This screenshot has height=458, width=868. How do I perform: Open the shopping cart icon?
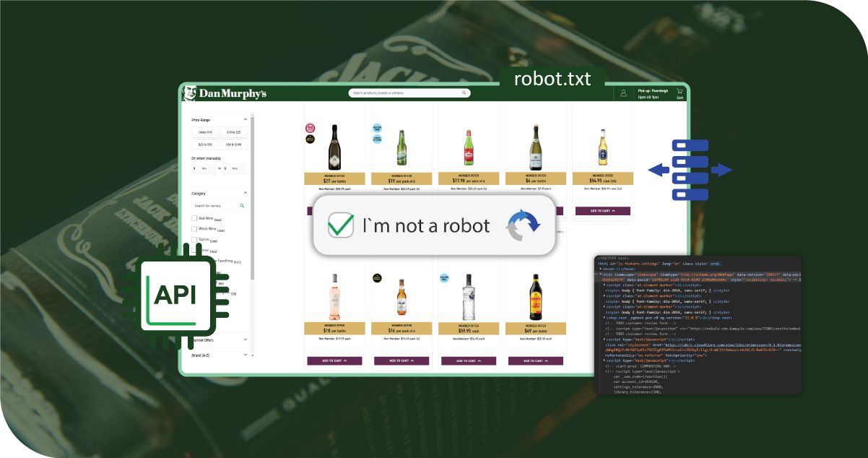pyautogui.click(x=680, y=92)
